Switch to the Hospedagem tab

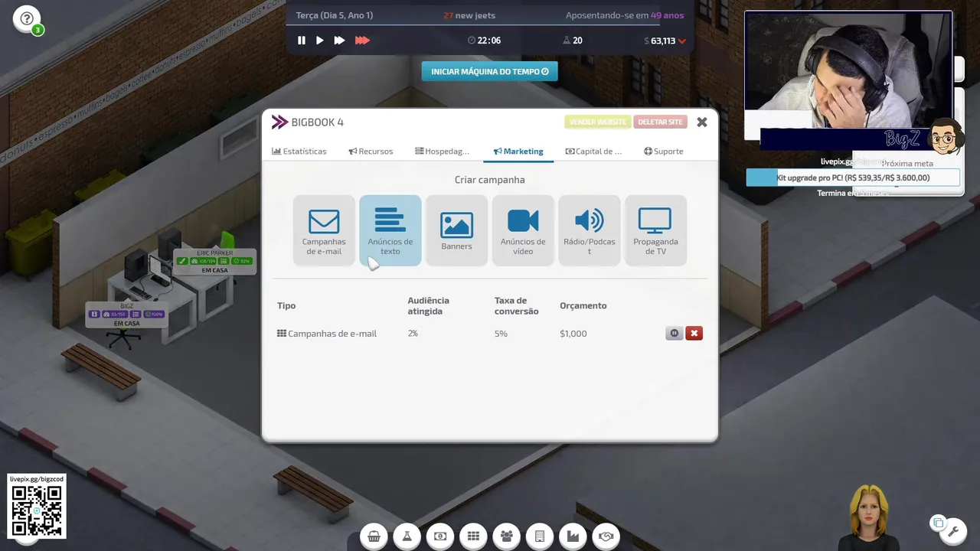tap(442, 152)
